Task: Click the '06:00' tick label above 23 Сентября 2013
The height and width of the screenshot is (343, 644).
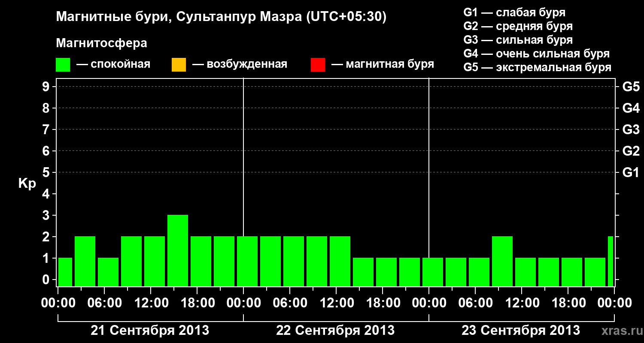Action: [x=476, y=303]
